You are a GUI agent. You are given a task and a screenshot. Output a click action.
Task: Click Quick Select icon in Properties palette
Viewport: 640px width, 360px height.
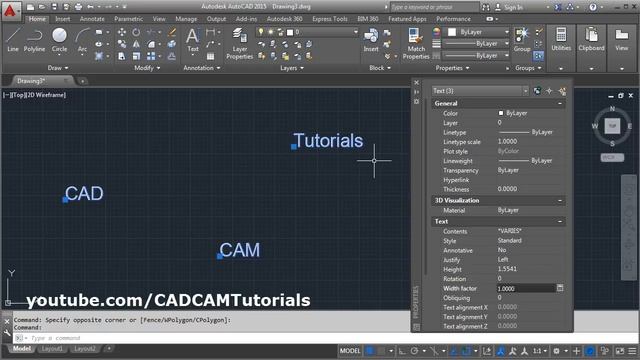(562, 91)
